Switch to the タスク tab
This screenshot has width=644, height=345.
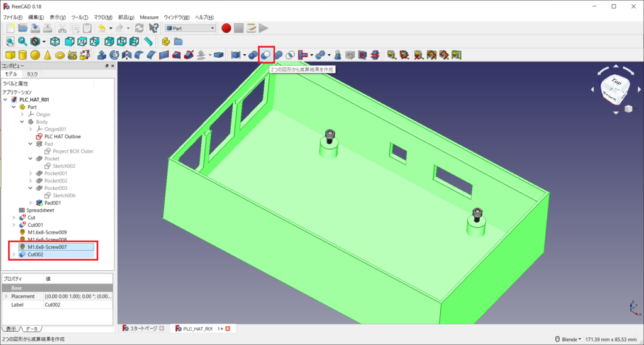pyautogui.click(x=32, y=74)
